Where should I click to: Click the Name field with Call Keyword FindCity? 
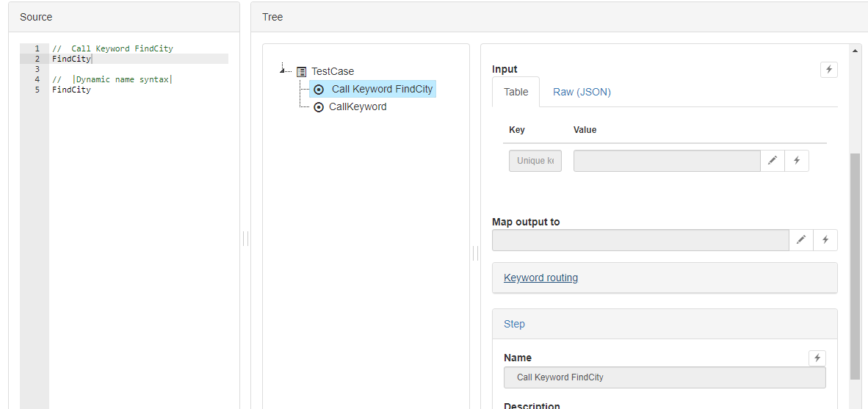pos(665,377)
